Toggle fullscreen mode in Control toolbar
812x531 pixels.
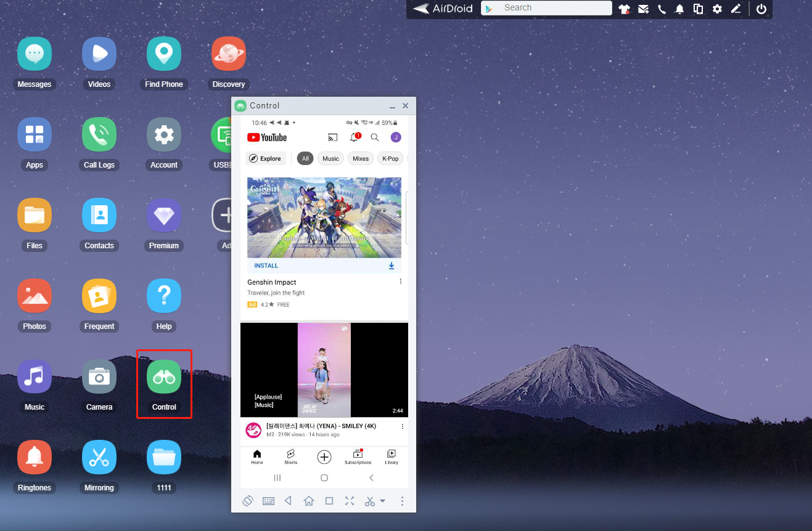tap(350, 501)
